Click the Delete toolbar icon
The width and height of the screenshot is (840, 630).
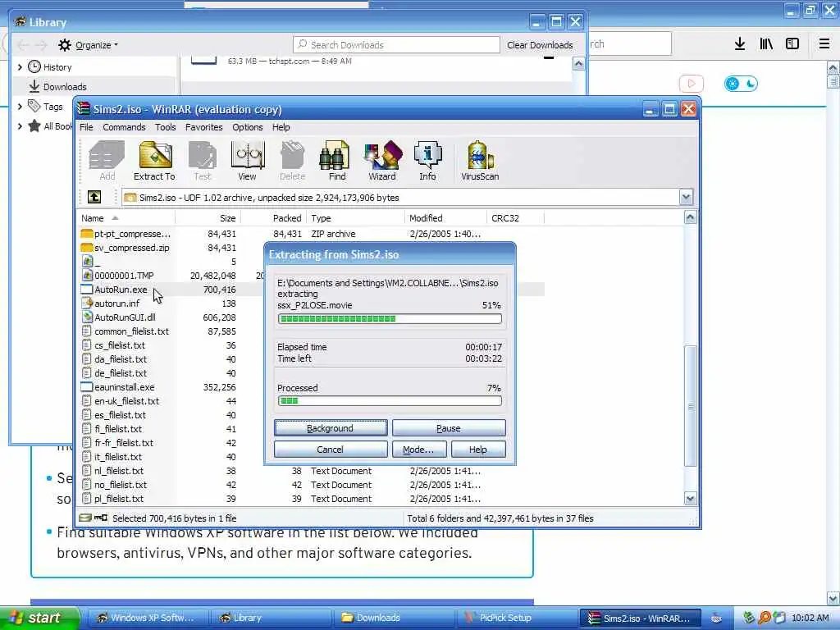coord(293,161)
